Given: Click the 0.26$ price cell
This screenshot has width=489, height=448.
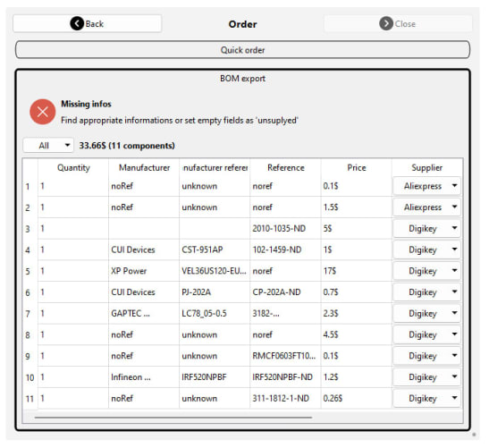Looking at the screenshot, I should [357, 399].
